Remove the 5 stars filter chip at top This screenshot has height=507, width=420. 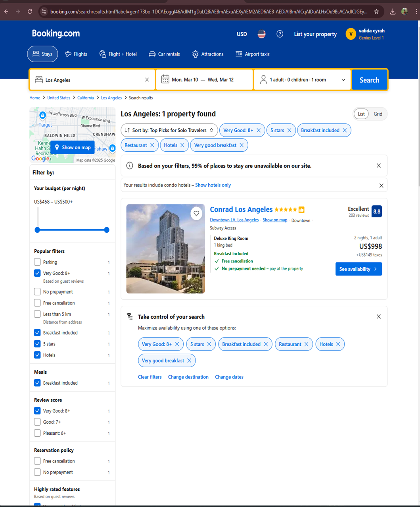[290, 130]
